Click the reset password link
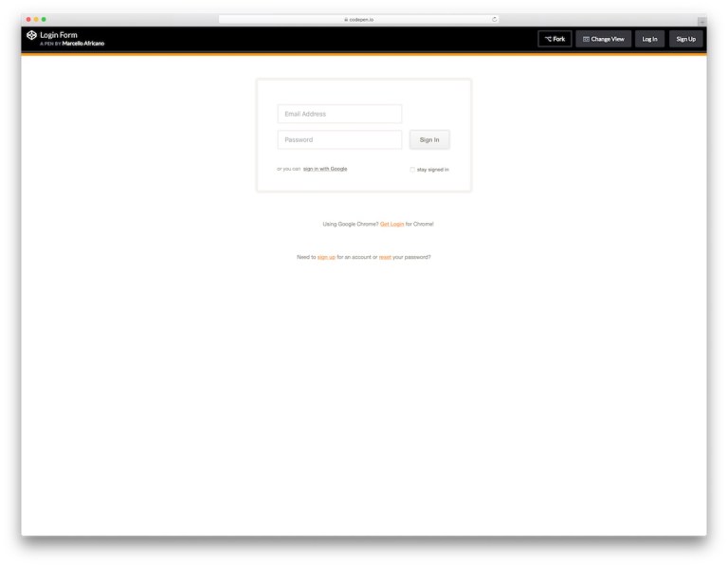Image resolution: width=728 pixels, height=566 pixels. tap(385, 257)
